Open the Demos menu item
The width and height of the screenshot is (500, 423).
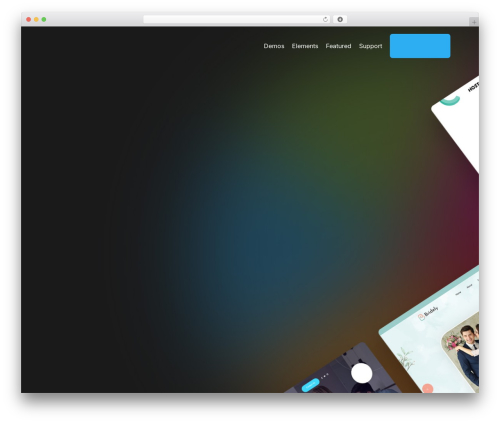(274, 46)
